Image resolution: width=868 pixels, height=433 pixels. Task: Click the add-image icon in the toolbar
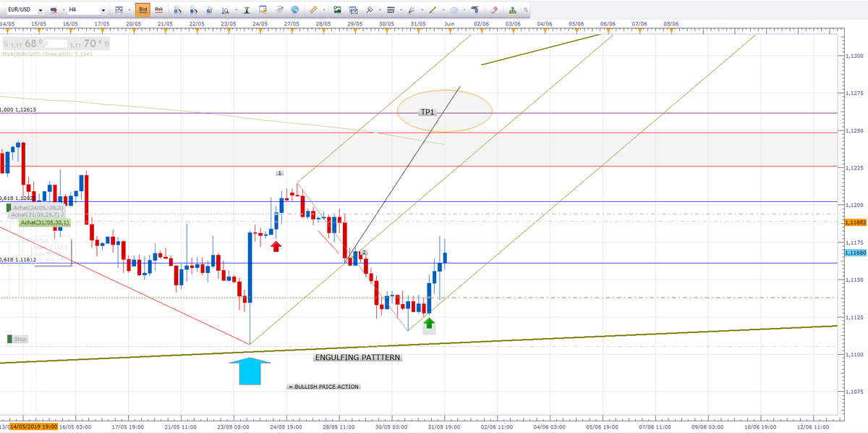coord(337,10)
